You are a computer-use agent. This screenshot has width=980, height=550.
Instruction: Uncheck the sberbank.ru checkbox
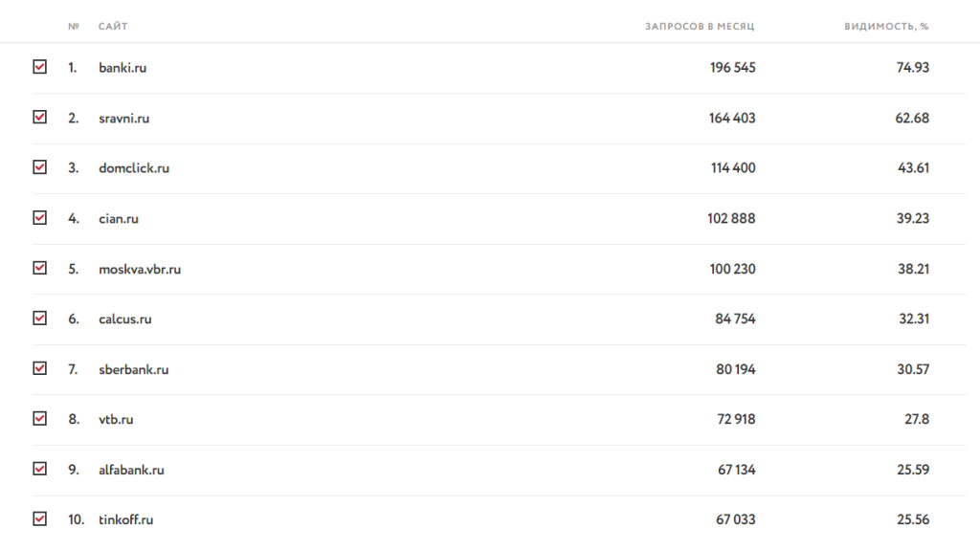[39, 368]
